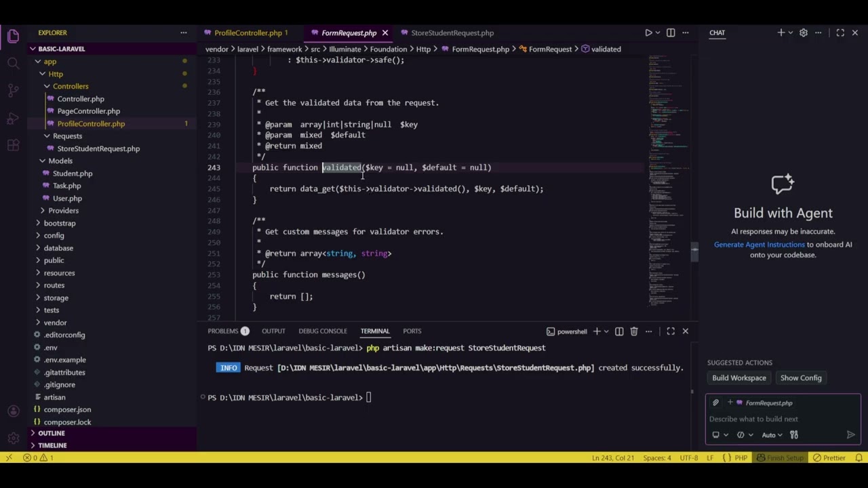Close the terminal panel
The width and height of the screenshot is (868, 488).
tap(685, 331)
